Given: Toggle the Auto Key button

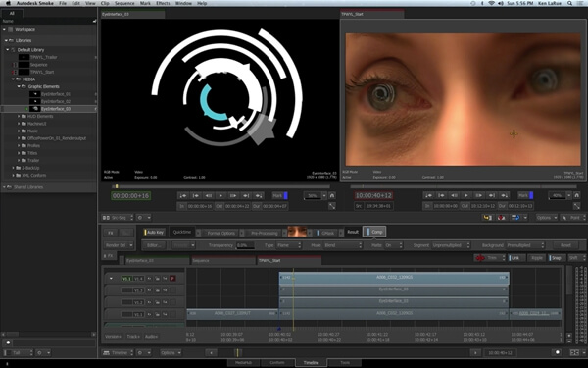Looking at the screenshot, I should (x=155, y=232).
